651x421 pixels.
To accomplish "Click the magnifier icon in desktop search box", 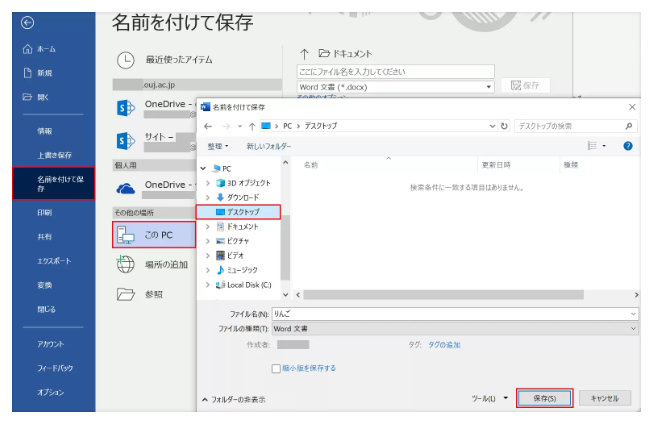I will [628, 126].
